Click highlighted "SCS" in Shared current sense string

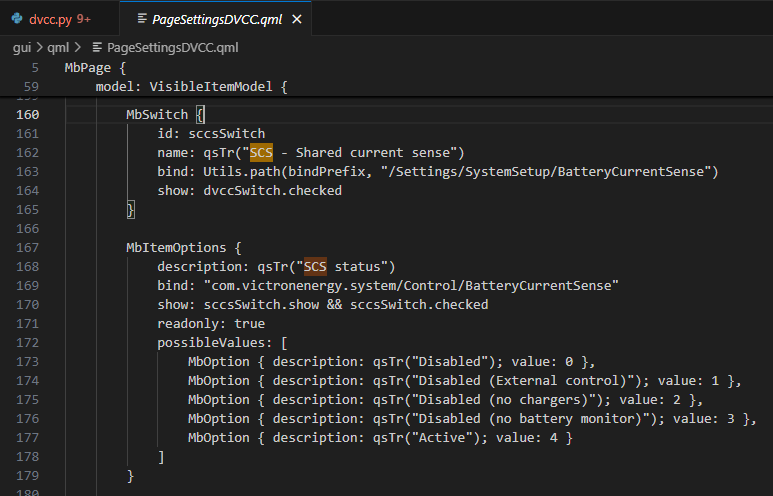point(261,152)
